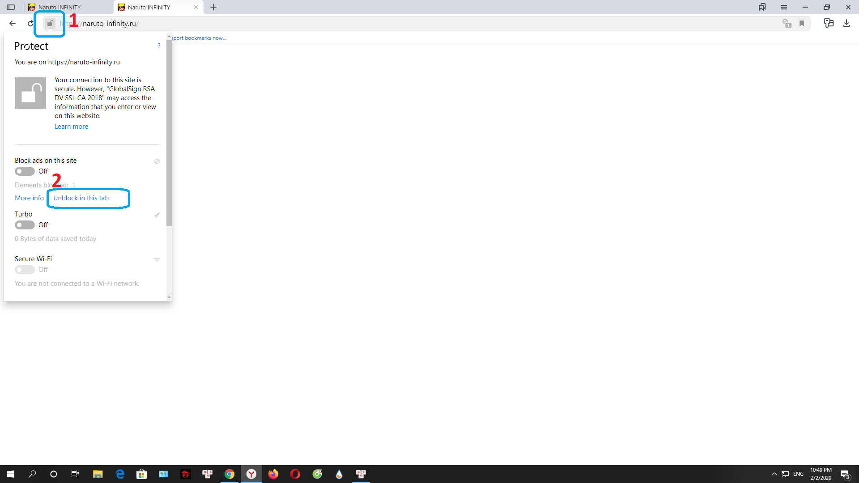868x483 pixels.
Task: Open the Downloads arrow icon
Action: click(x=847, y=23)
